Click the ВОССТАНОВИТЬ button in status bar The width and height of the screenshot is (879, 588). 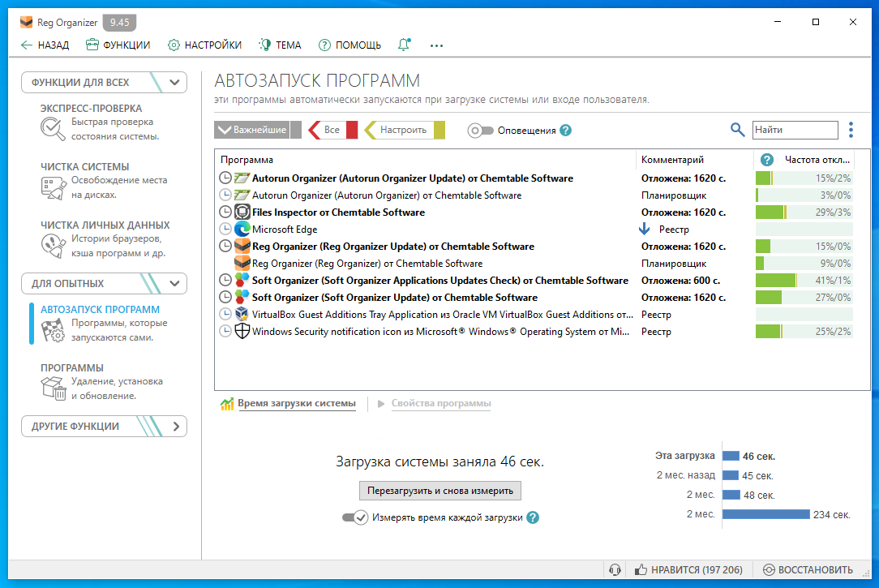coord(808,570)
